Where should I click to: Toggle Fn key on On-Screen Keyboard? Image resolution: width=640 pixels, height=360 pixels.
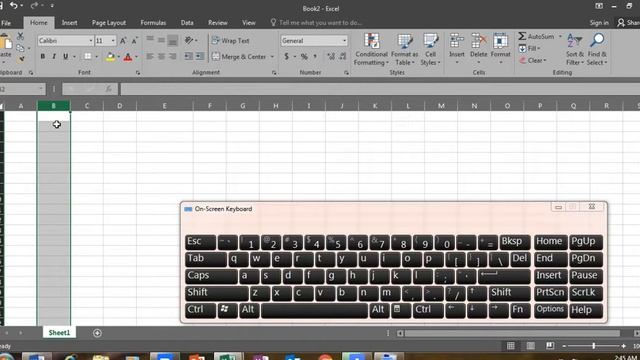[520, 310]
